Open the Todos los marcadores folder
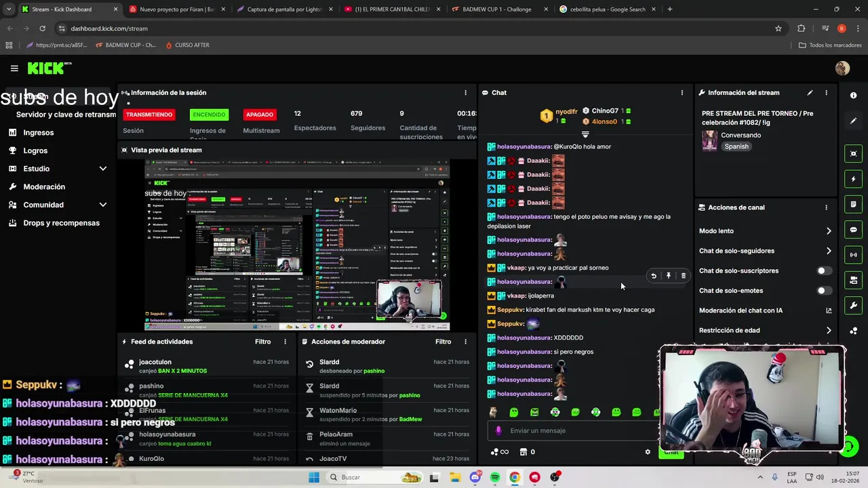868x488 pixels. point(829,45)
